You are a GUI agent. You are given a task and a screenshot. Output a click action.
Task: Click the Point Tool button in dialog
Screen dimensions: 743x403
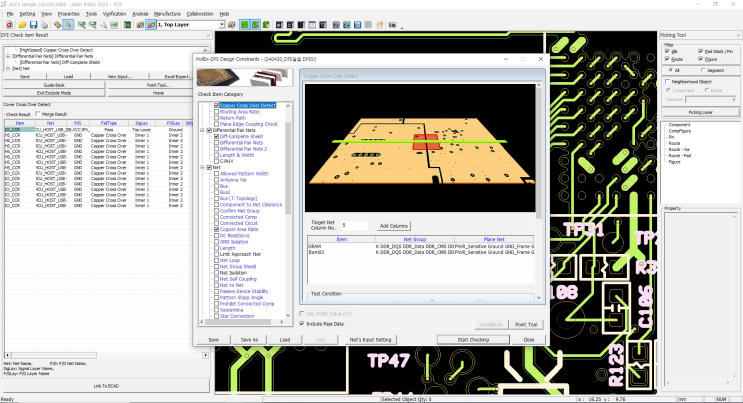pyautogui.click(x=526, y=325)
